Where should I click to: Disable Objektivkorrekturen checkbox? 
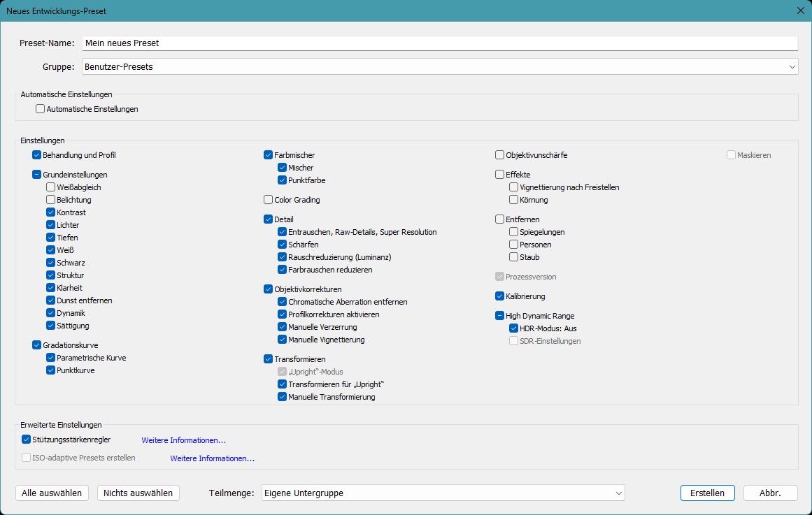click(x=269, y=289)
